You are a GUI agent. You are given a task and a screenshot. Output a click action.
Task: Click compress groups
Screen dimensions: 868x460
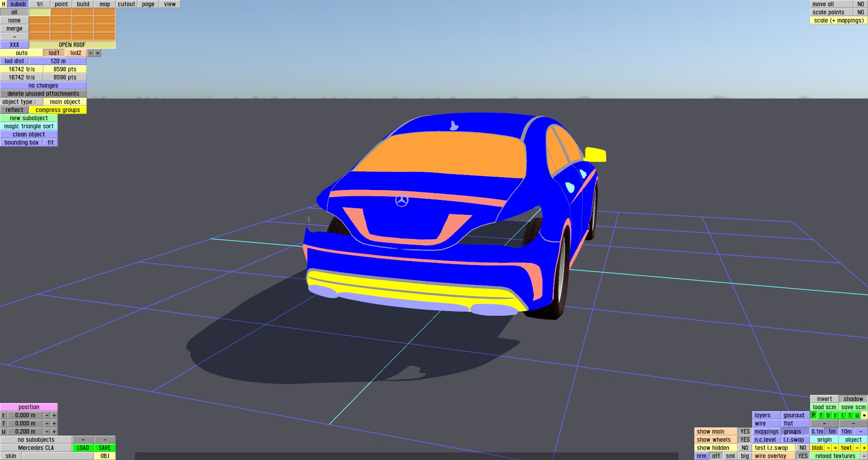[x=58, y=110]
